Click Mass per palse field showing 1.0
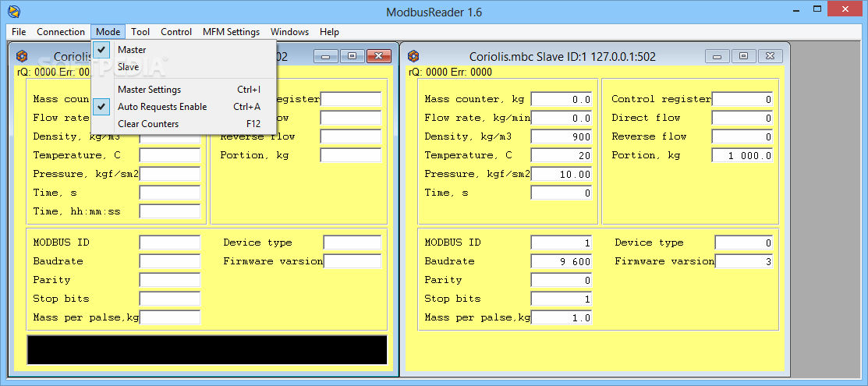The image size is (868, 386). [562, 318]
